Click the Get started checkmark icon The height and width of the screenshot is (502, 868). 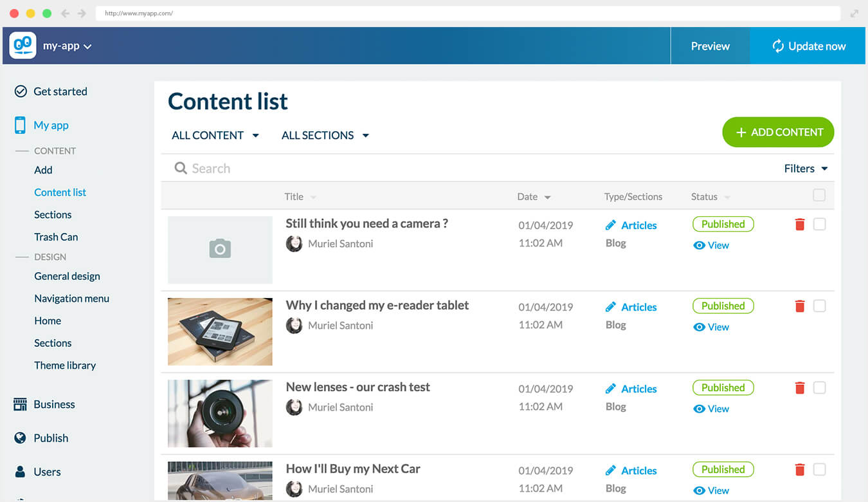(x=21, y=91)
